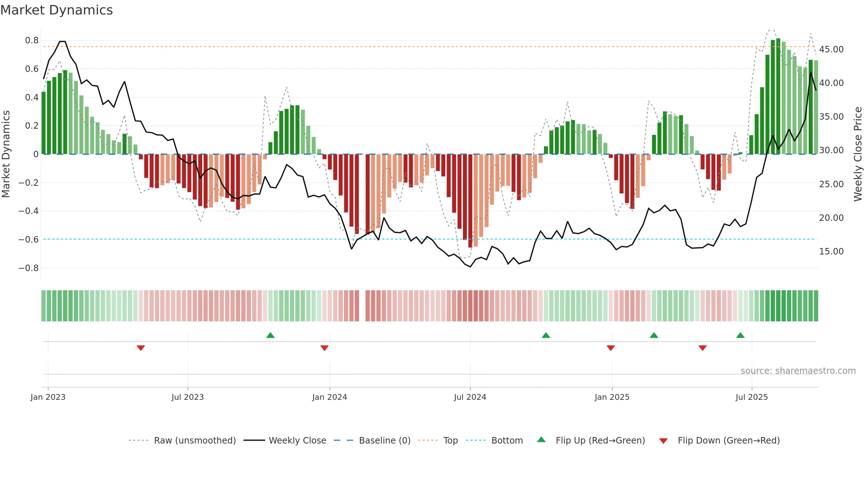Toggle the Bottom legend entry
Image resolution: width=868 pixels, height=488 pixels.
click(x=495, y=440)
